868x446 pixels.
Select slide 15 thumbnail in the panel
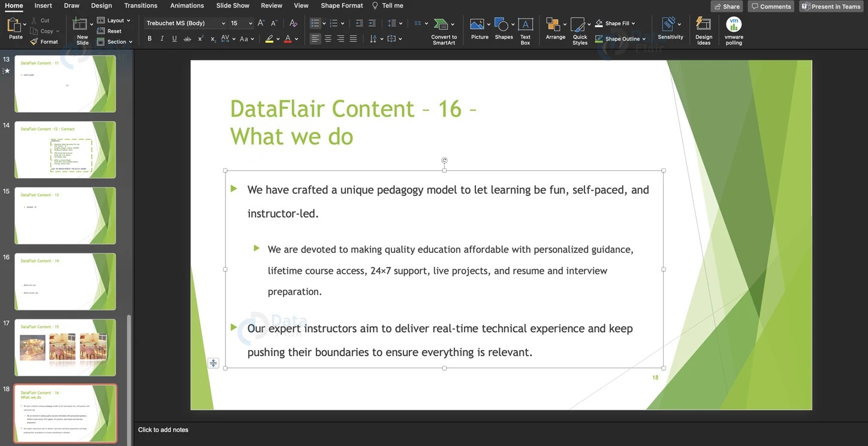tap(65, 216)
